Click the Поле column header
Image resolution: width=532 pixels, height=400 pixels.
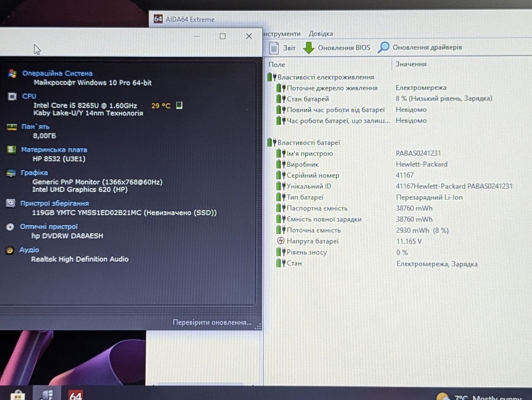[x=277, y=64]
